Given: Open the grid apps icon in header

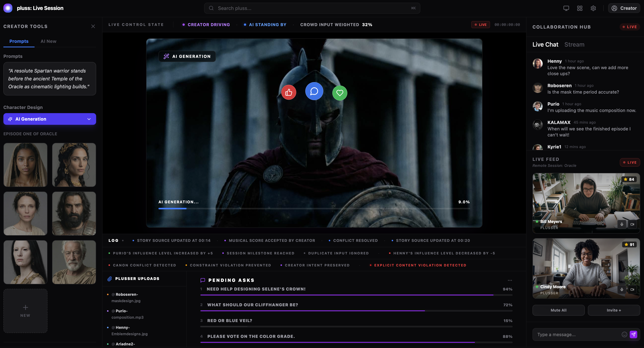Looking at the screenshot, I should point(579,8).
